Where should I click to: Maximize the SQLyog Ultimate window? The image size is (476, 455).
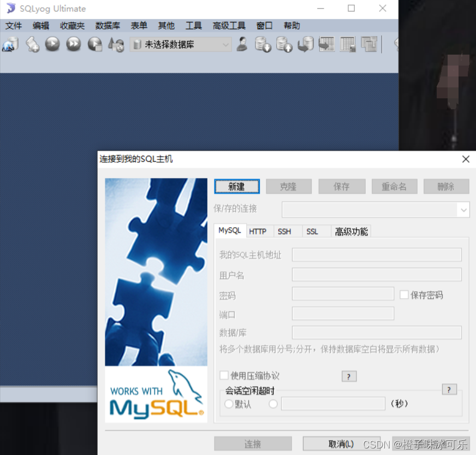pyautogui.click(x=351, y=8)
